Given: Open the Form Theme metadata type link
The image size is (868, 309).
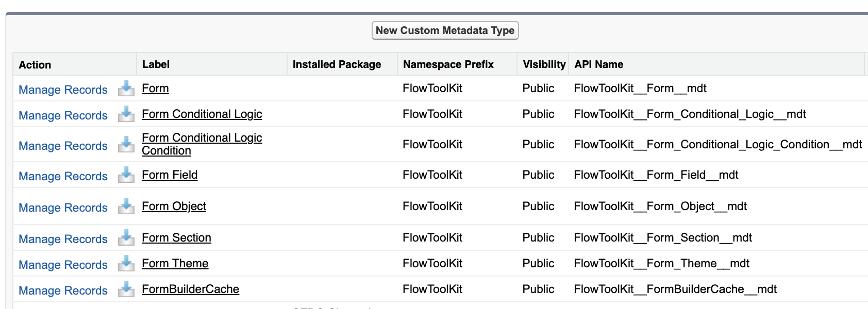Looking at the screenshot, I should pos(175,263).
